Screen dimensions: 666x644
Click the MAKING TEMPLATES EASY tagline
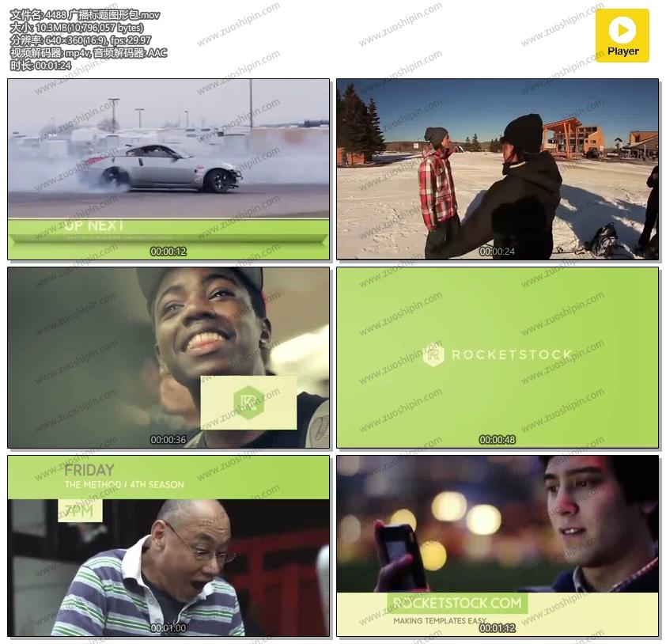coord(441,621)
